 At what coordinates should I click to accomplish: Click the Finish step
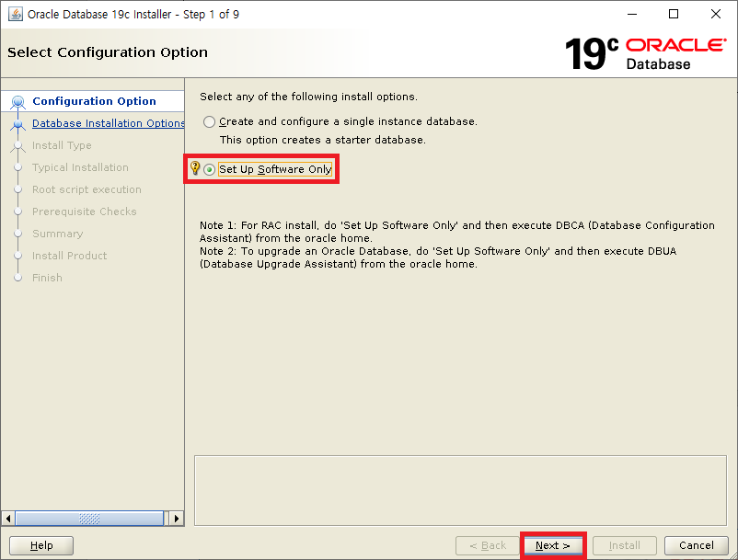pos(47,278)
